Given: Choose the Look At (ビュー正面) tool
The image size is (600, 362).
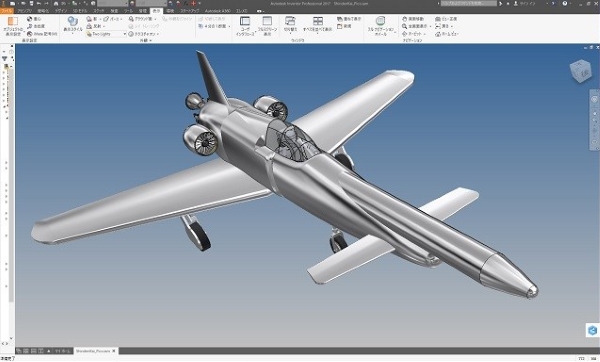Looking at the screenshot, I should point(446,19).
